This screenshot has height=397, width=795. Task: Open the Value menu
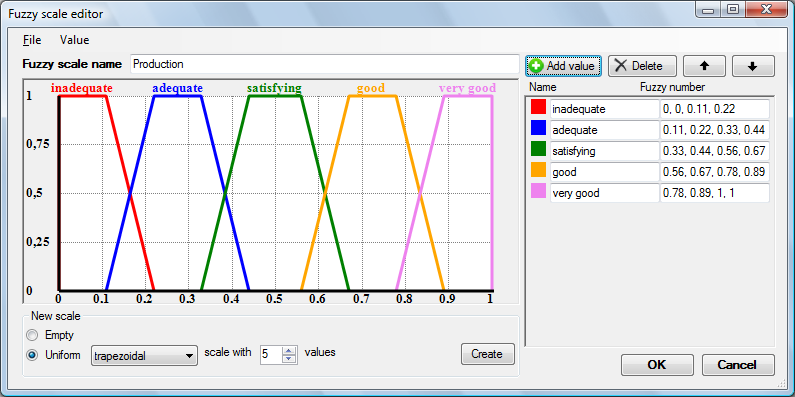coord(75,40)
